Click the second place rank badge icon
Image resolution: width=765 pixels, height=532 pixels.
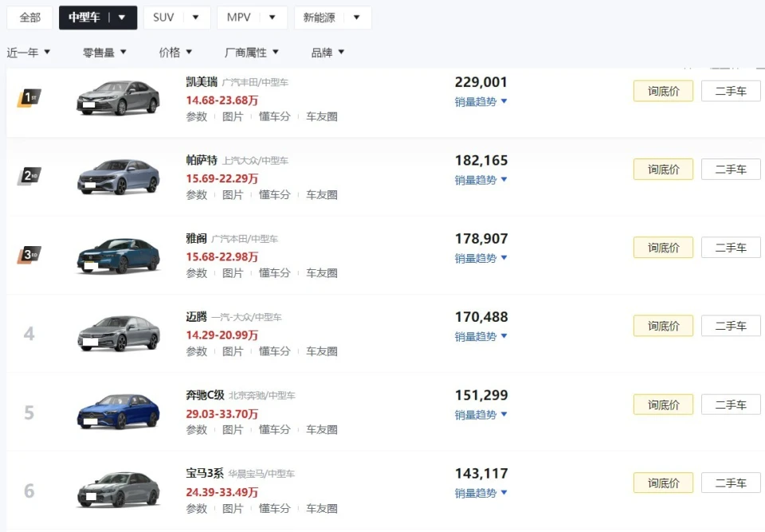click(29, 176)
